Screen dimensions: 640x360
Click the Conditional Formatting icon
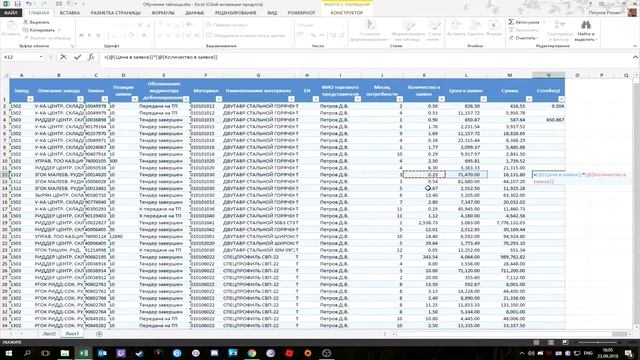[x=371, y=25]
